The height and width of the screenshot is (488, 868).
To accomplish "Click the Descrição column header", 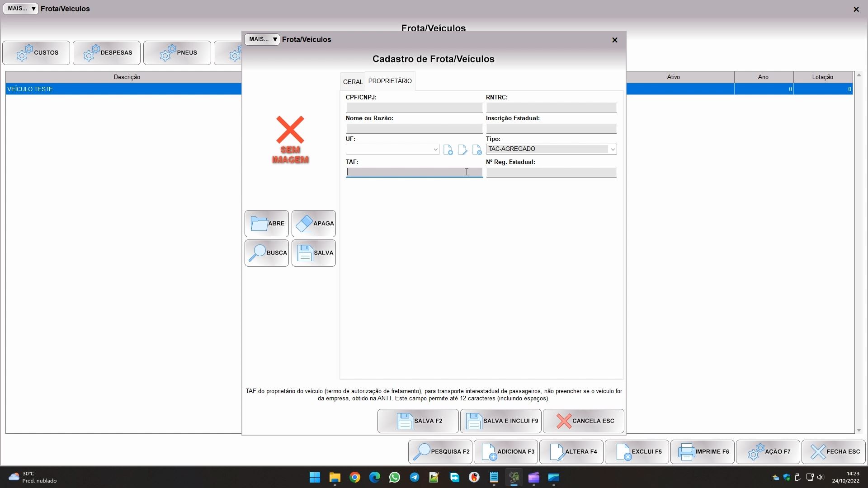I will pyautogui.click(x=127, y=77).
